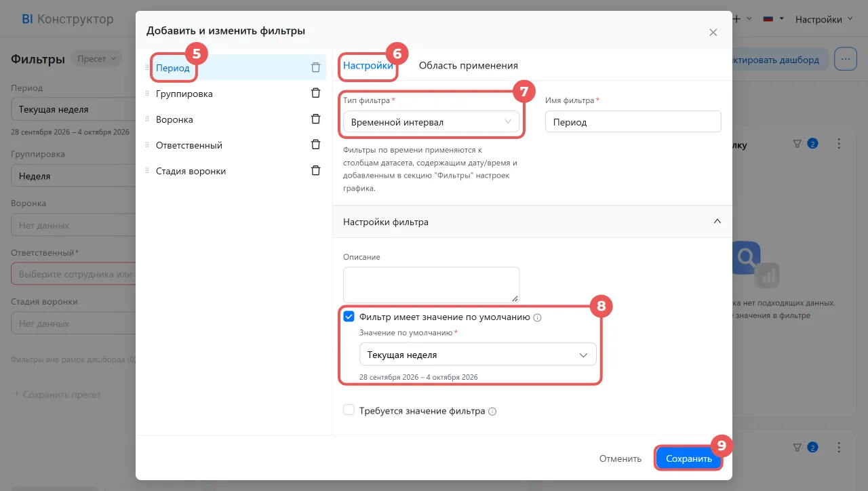Select Ответственный in the dialog filter list

[x=189, y=145]
